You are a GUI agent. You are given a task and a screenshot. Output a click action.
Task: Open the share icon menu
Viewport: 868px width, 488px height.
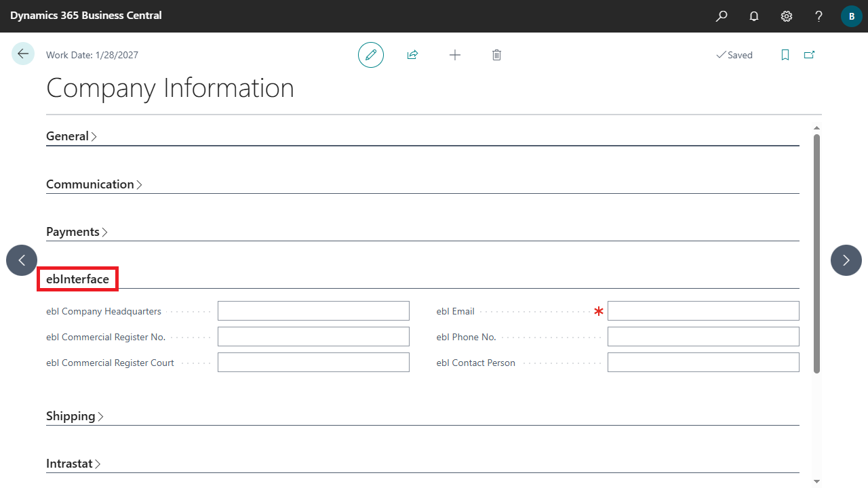(412, 55)
